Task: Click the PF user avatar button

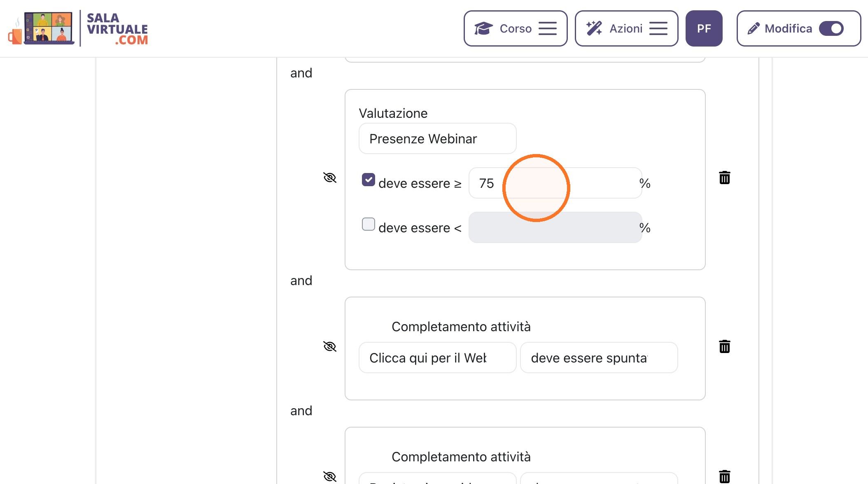Action: click(704, 28)
